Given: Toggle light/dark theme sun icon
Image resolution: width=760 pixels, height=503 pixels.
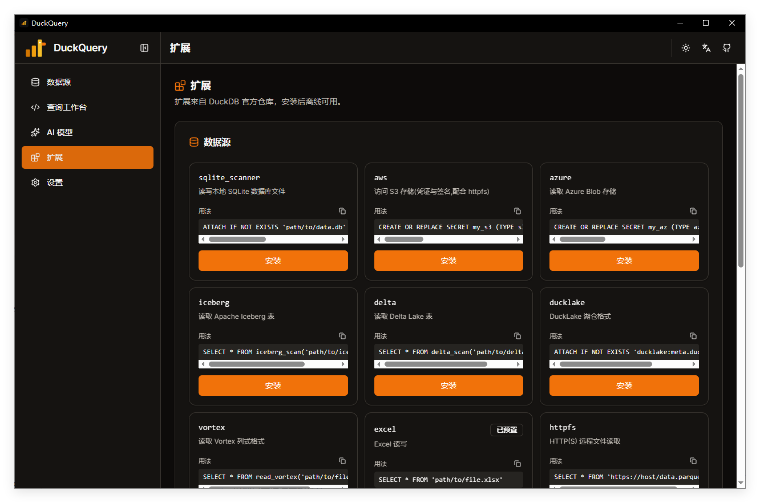Looking at the screenshot, I should coord(685,48).
